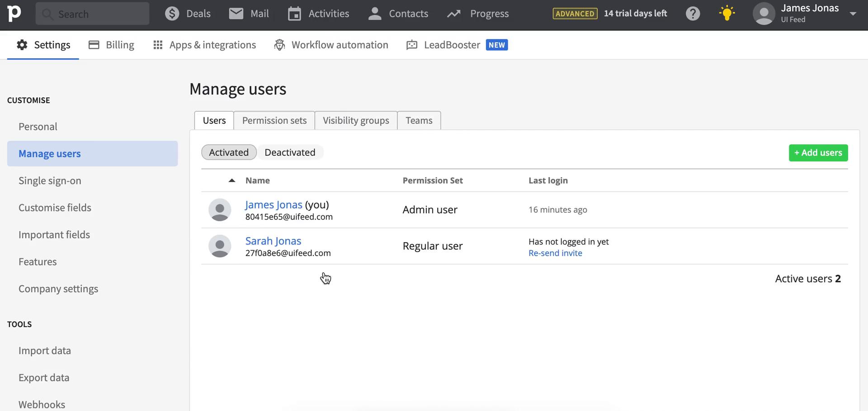Click the LeadBooster chatbot icon

coord(412,45)
